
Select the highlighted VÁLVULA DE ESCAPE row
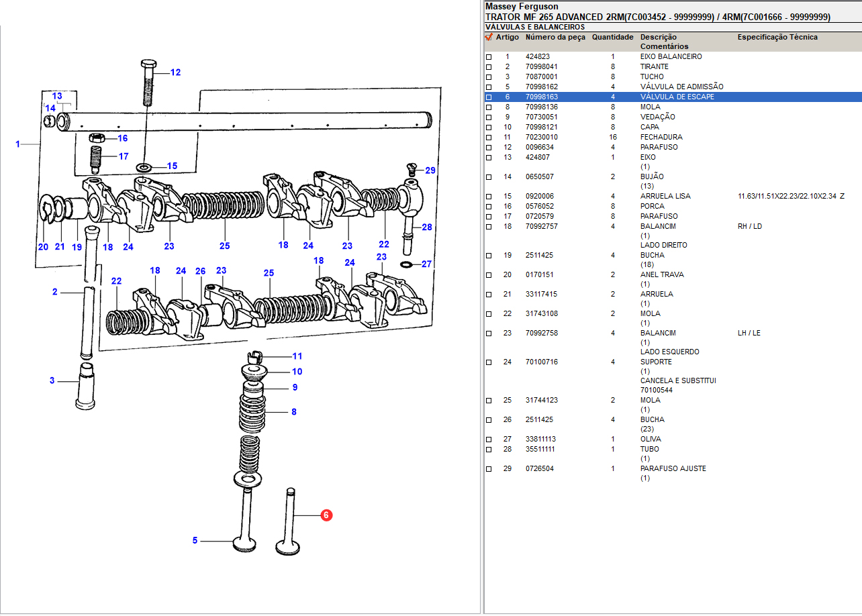pos(677,97)
